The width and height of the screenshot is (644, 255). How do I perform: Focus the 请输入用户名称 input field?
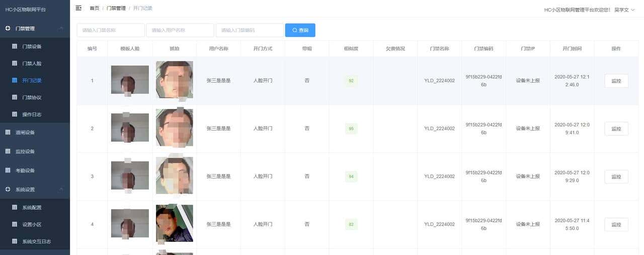pyautogui.click(x=180, y=30)
